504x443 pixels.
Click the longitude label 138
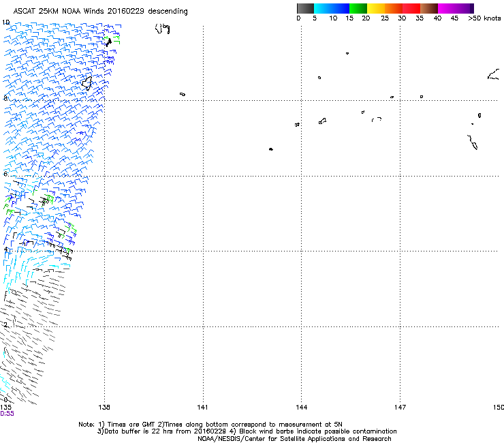coord(104,408)
